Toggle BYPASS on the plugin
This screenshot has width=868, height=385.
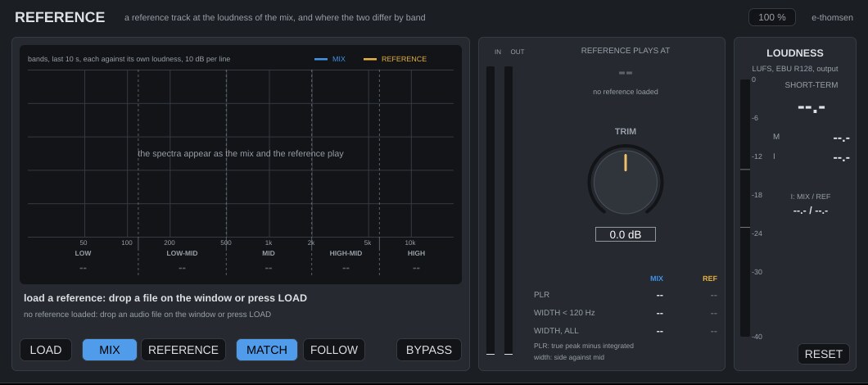[x=429, y=350]
